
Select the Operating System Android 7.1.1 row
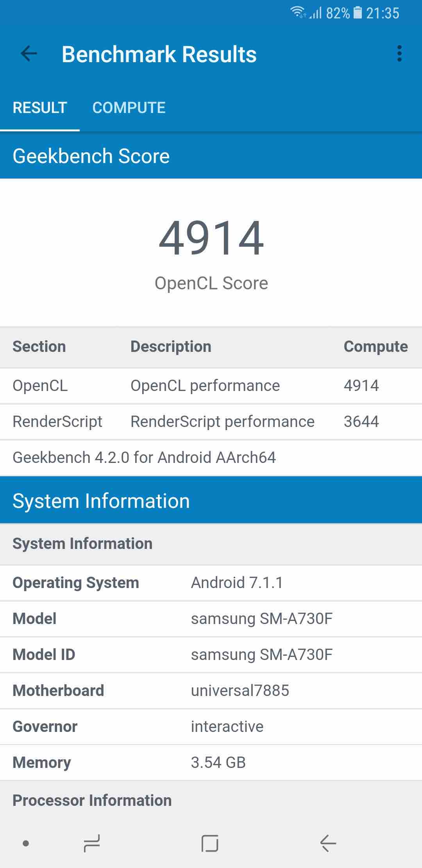click(x=211, y=583)
